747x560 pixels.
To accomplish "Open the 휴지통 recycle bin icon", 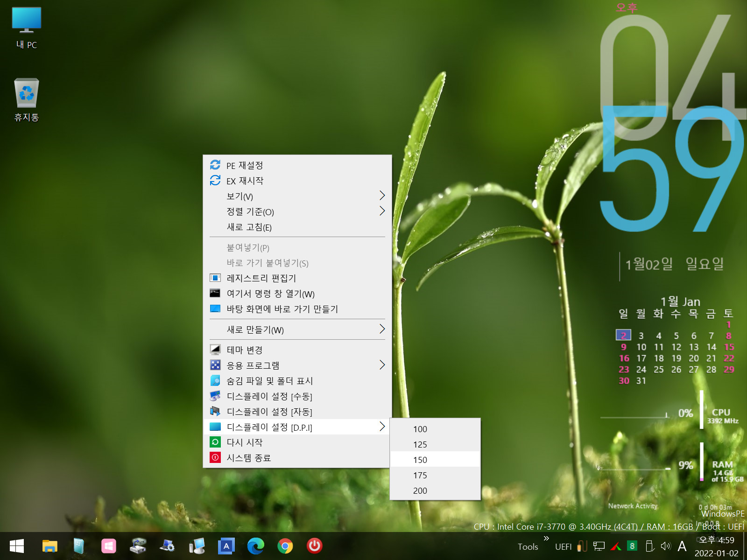I will (x=27, y=100).
